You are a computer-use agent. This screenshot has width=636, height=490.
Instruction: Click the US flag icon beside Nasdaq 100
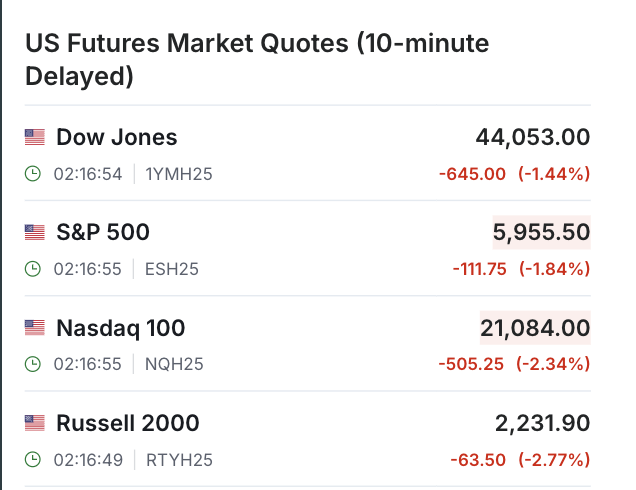pyautogui.click(x=35, y=328)
